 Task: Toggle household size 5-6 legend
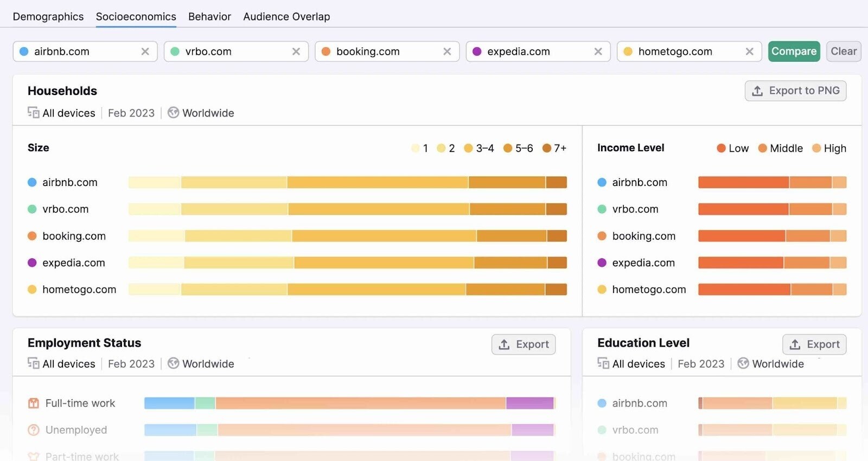518,148
